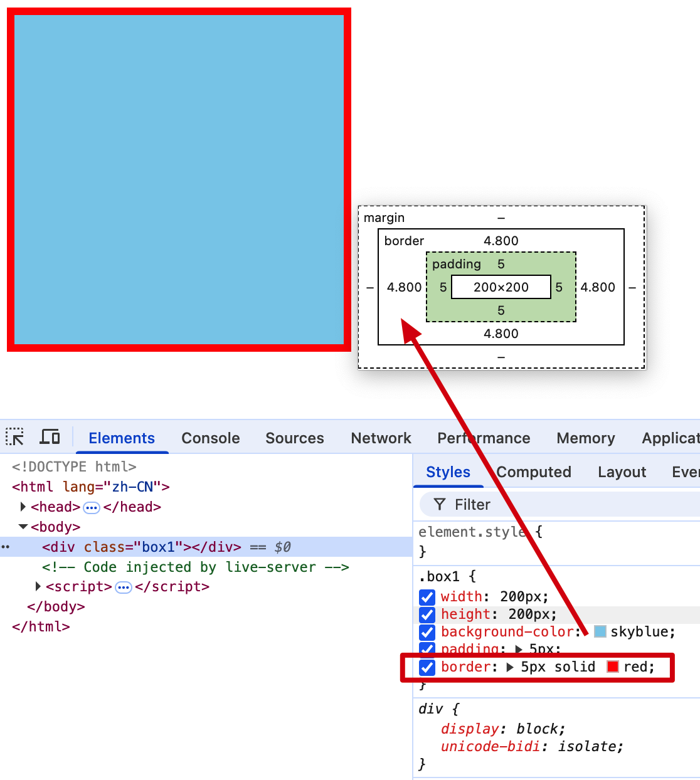Click the script element ellipsis badge

[124, 588]
